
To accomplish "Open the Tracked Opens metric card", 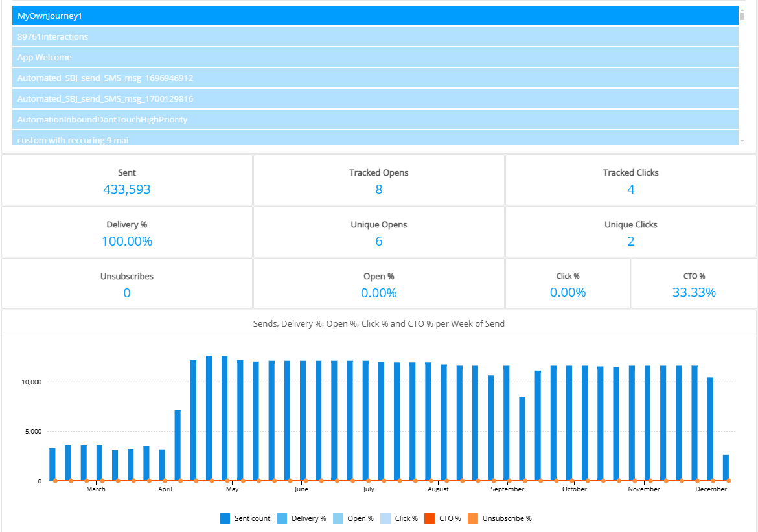I will click(378, 181).
